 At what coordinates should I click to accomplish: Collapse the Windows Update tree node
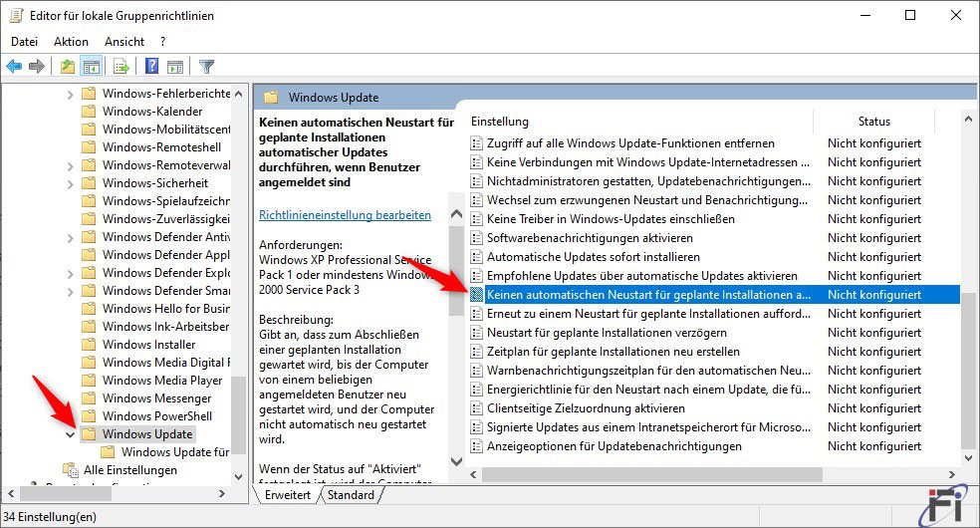pos(70,434)
